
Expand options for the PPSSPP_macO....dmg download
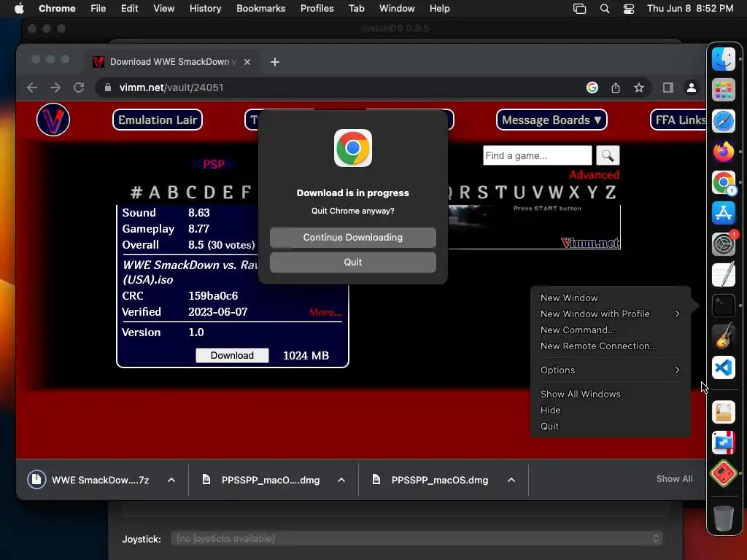point(341,480)
